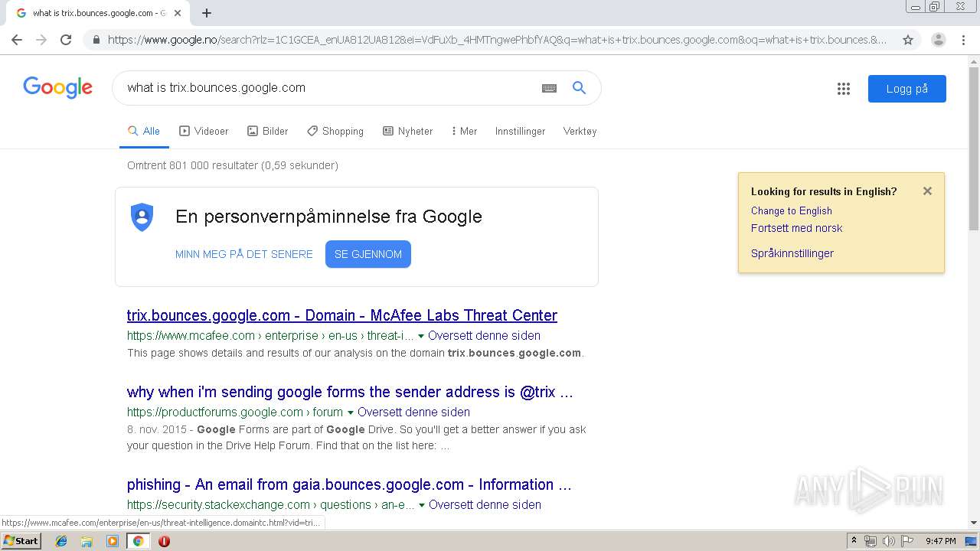The image size is (980, 551).
Task: Click the taskbar clock showing 9:47 PM
Action: [940, 541]
